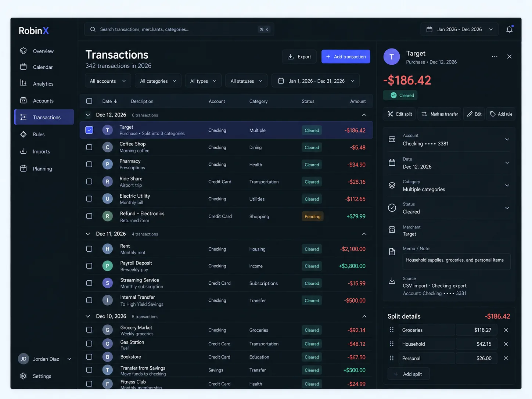Click the Rent merchant avatar
532x399 pixels.
tap(107, 249)
